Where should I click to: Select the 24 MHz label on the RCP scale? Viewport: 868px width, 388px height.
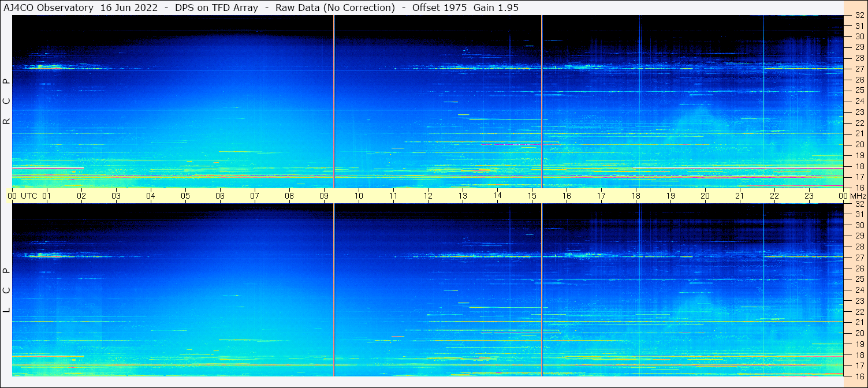point(859,101)
